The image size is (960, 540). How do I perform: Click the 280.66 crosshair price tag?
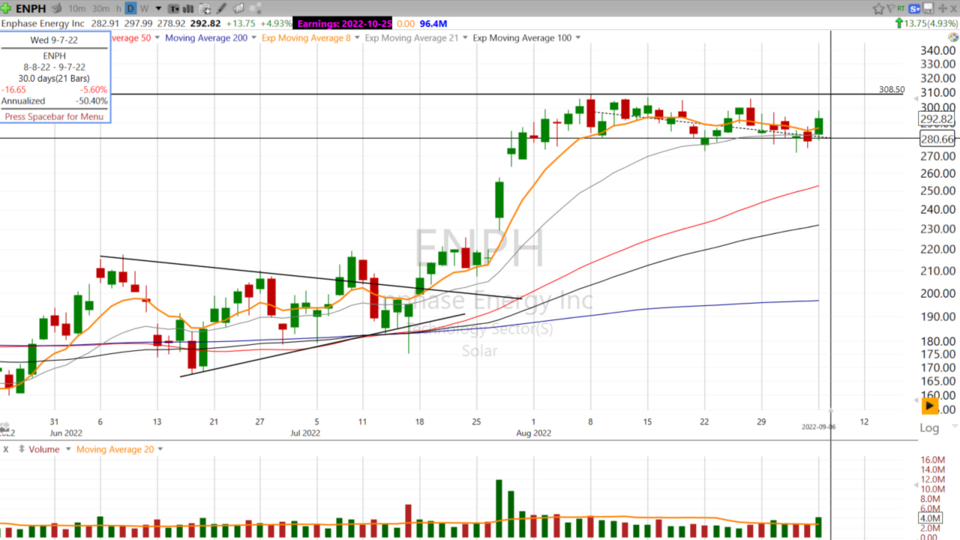click(937, 139)
